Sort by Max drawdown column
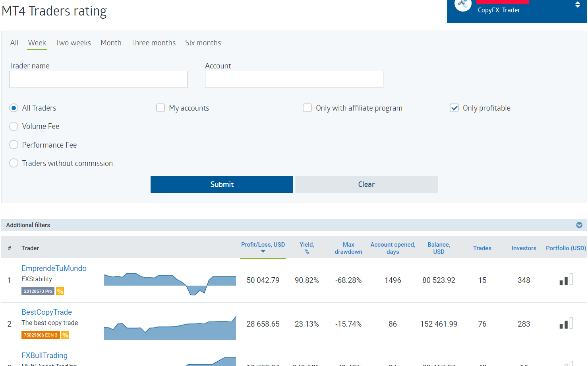 348,248
